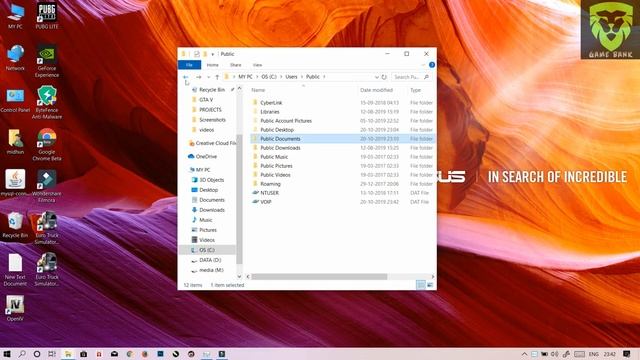Open the MY PC desktop icon
This screenshot has height=360, width=640.
pos(15,16)
